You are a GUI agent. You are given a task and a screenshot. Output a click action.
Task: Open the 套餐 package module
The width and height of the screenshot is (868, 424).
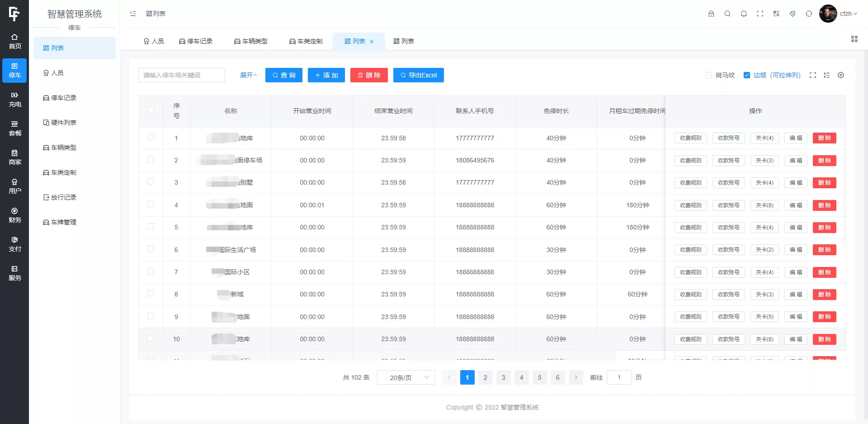14,129
